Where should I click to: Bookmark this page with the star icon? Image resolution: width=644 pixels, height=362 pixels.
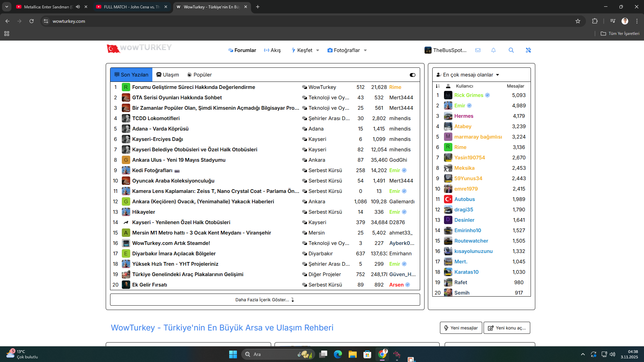(578, 21)
